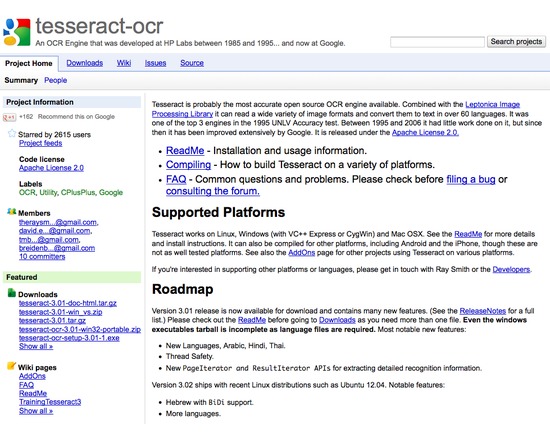Select the Summary sub-tab
Screen dimensions: 550x440
21,80
